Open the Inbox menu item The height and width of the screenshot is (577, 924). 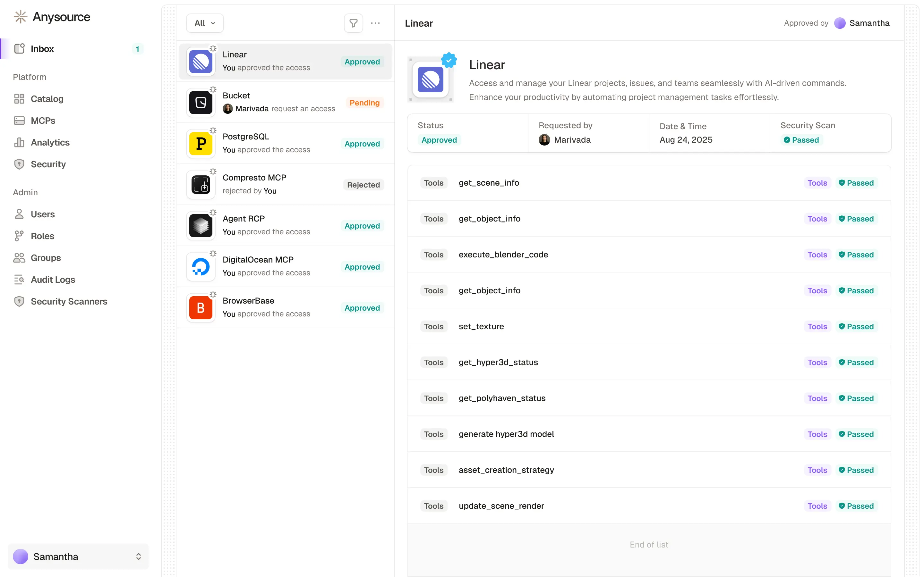click(42, 49)
